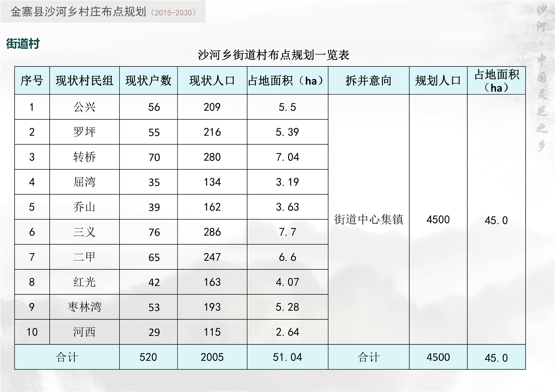
Task: Click household count 56 for 公兴
Action: pyautogui.click(x=154, y=107)
